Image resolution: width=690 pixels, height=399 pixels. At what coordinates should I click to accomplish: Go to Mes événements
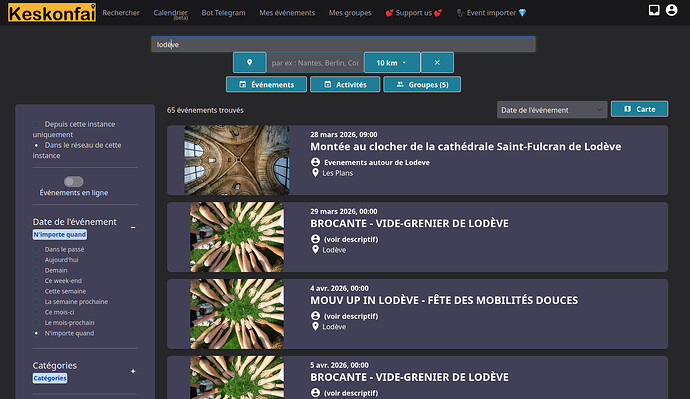point(287,13)
